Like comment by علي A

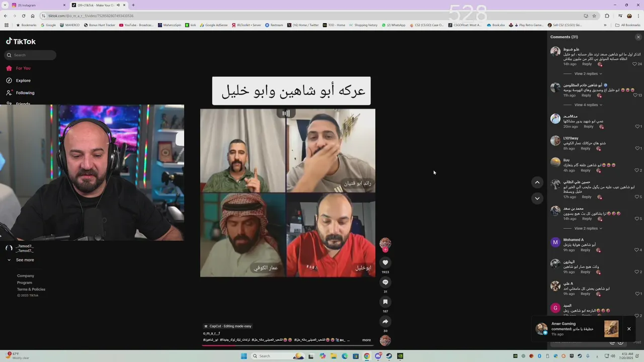[637, 294]
